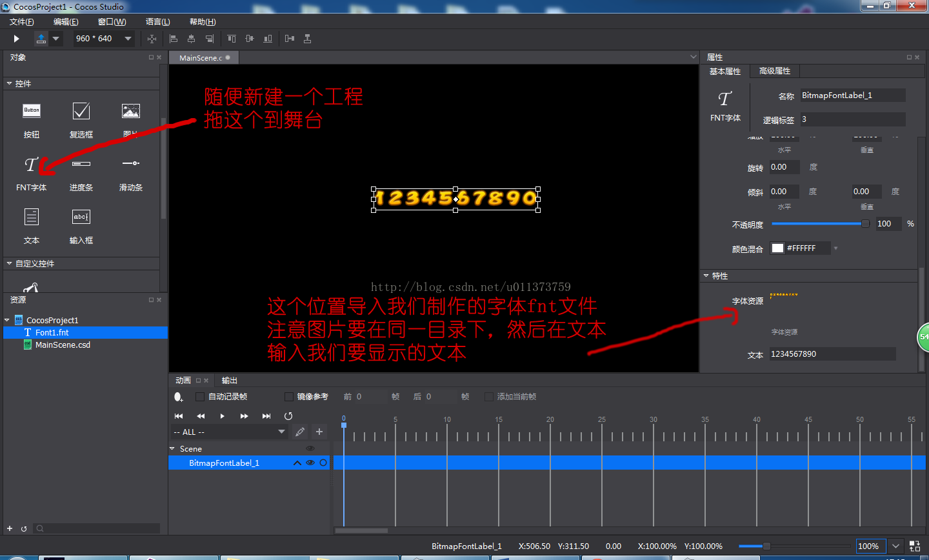Screen dimensions: 929x560
Task: Collapse the 自定义控件 section
Action: (x=10, y=263)
